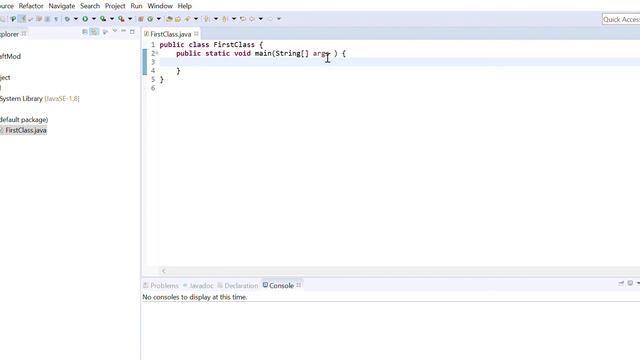Open the Package Explorer view menu chevron
640x360 pixels.
(x=115, y=31)
